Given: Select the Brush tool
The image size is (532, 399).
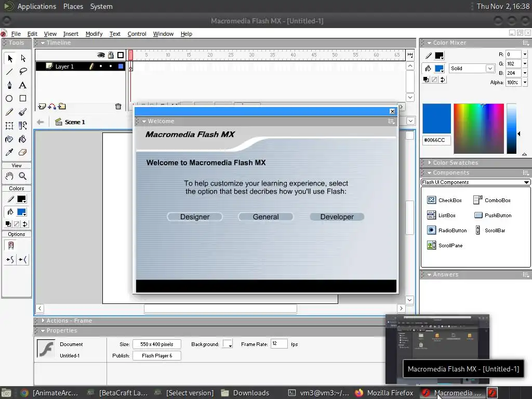Looking at the screenshot, I should point(23,112).
